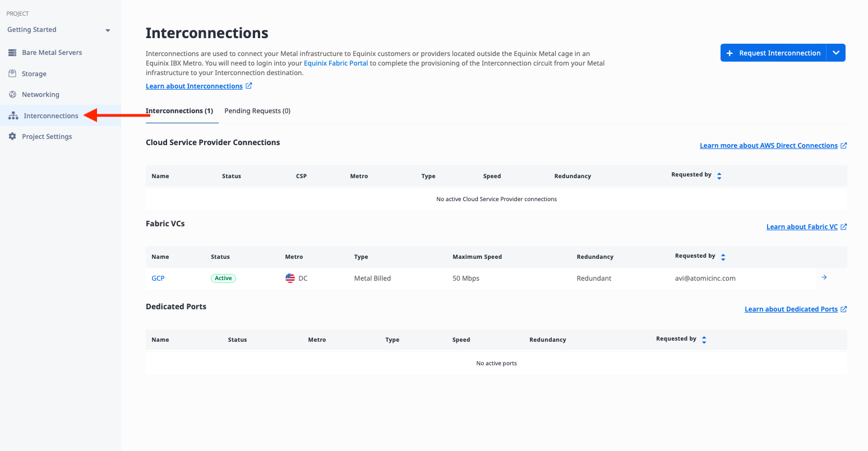Viewport: 868px width, 451px height.
Task: Open the Equinix Fabric Portal link
Action: coord(336,63)
